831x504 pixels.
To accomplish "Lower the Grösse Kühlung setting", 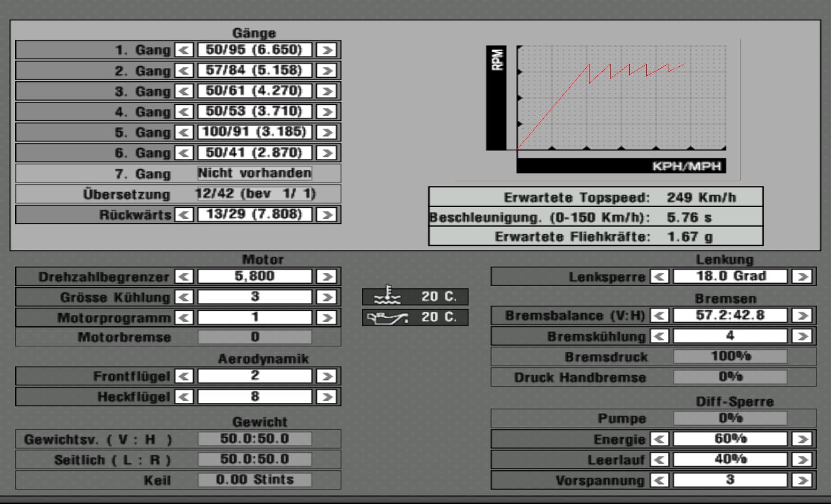I will (x=182, y=297).
